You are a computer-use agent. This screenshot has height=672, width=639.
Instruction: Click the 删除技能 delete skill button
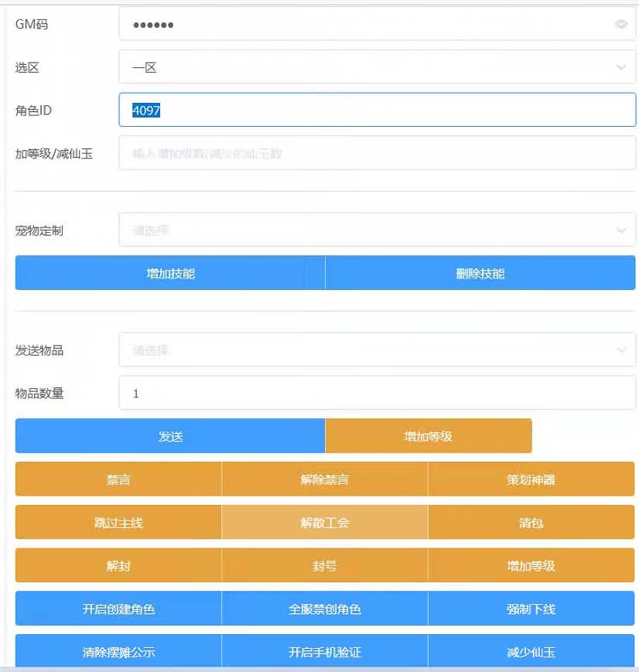(x=480, y=272)
